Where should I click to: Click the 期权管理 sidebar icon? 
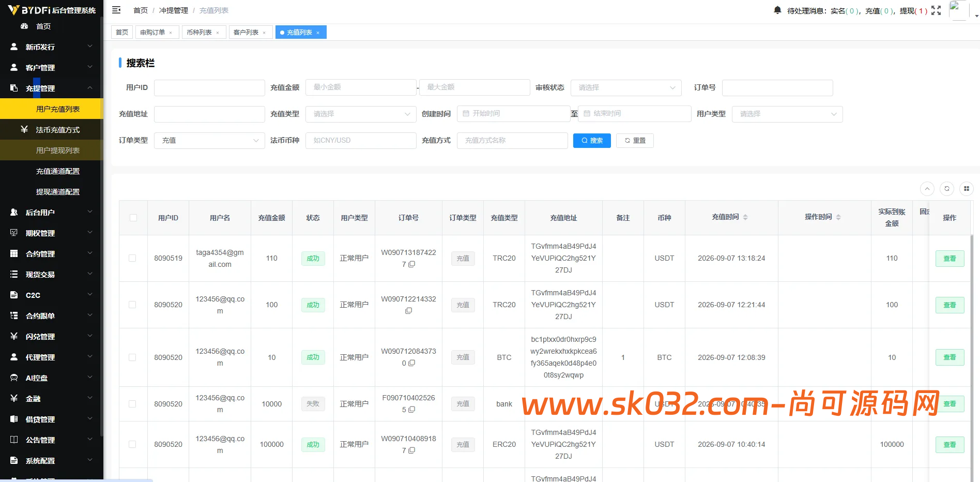point(14,233)
